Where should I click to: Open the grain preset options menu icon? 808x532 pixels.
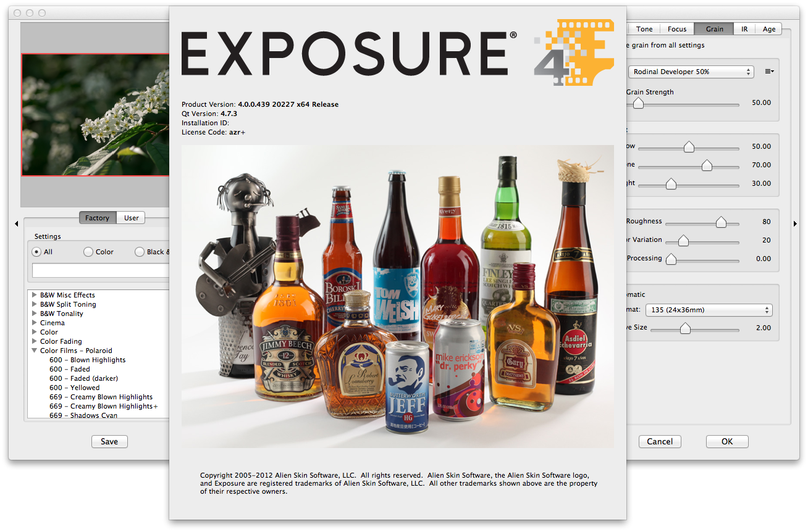coord(769,72)
